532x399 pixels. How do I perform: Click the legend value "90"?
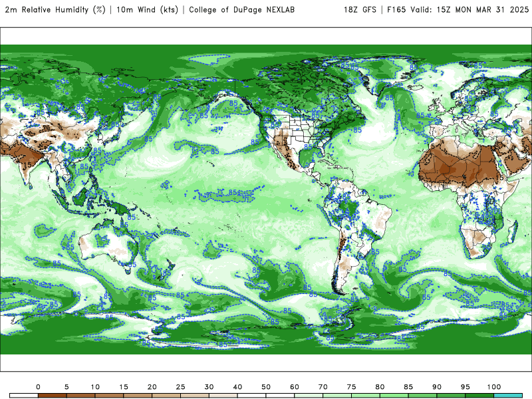coord(437,387)
